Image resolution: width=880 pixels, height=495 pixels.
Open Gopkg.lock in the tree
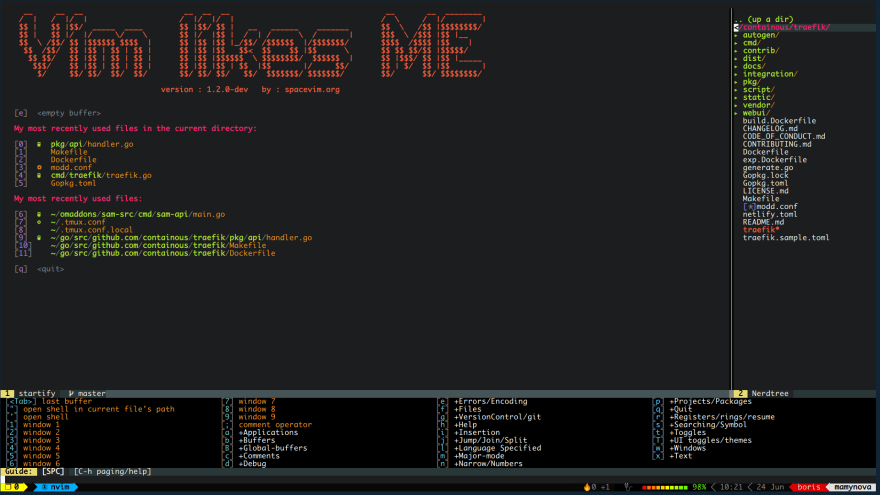[766, 176]
